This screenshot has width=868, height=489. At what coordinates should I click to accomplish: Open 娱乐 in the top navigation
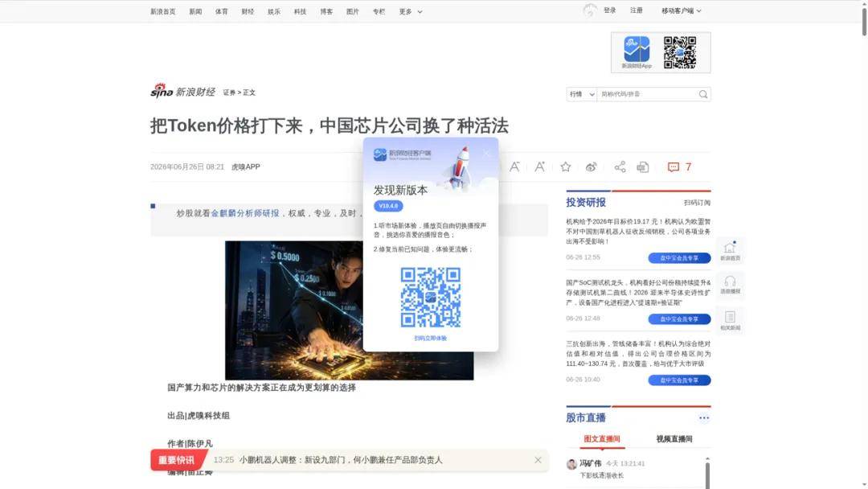click(274, 11)
